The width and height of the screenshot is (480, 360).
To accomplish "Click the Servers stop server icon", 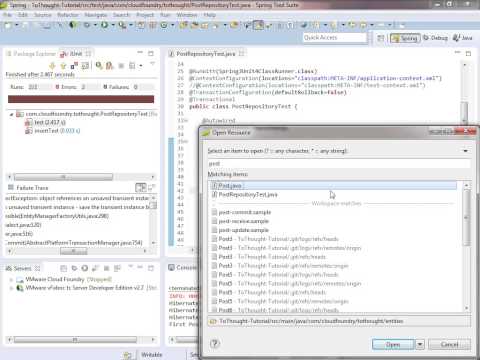I will 106,268.
